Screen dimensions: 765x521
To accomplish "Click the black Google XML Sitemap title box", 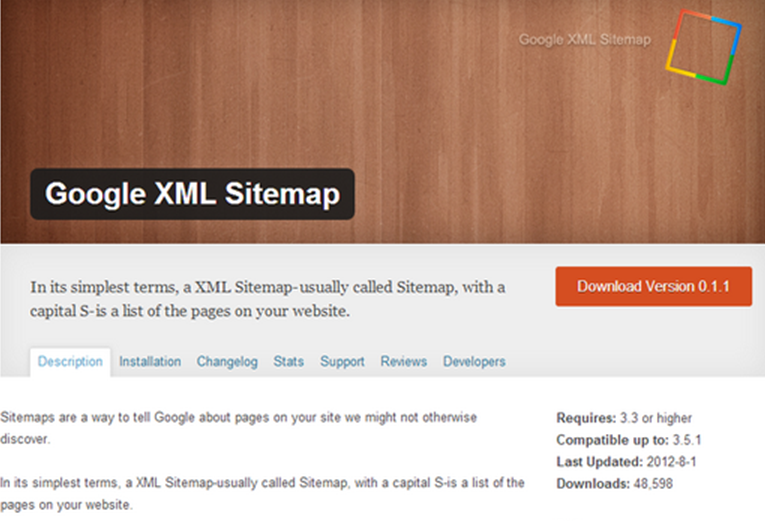I will [x=192, y=194].
